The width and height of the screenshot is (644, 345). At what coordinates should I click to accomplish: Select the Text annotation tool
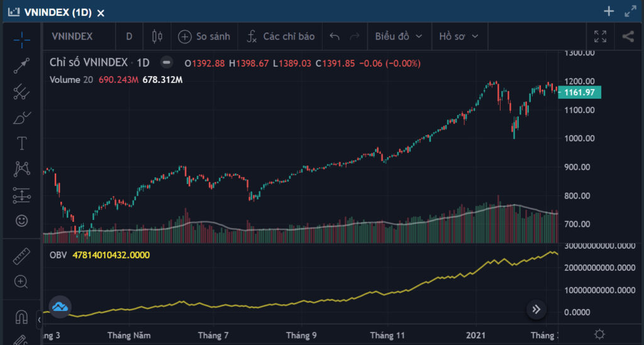click(x=21, y=143)
